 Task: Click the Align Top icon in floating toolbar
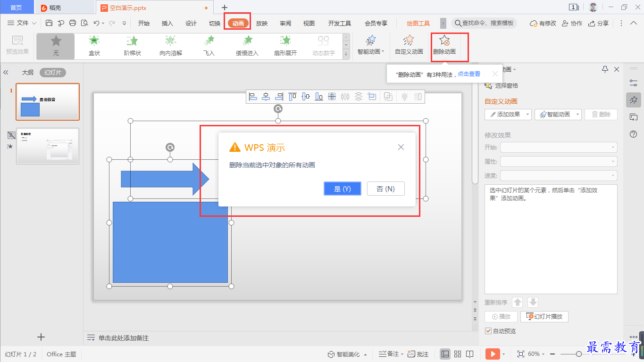point(293,97)
